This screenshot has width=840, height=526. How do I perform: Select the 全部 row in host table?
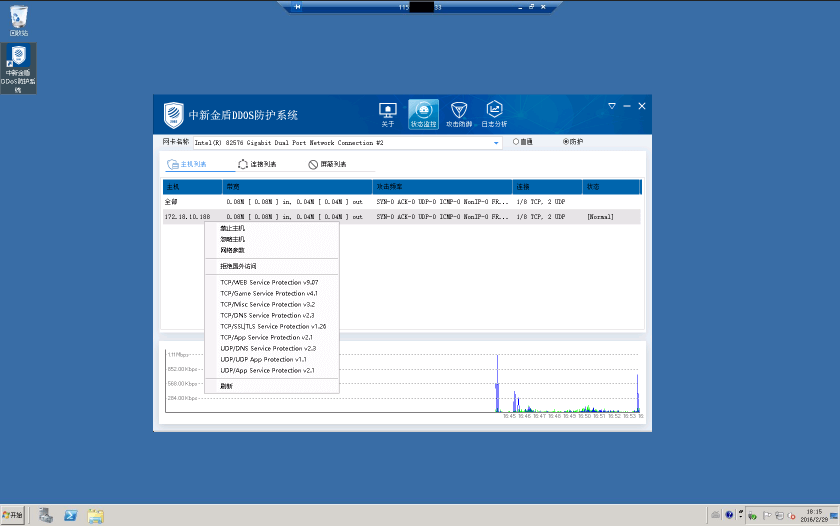point(402,202)
